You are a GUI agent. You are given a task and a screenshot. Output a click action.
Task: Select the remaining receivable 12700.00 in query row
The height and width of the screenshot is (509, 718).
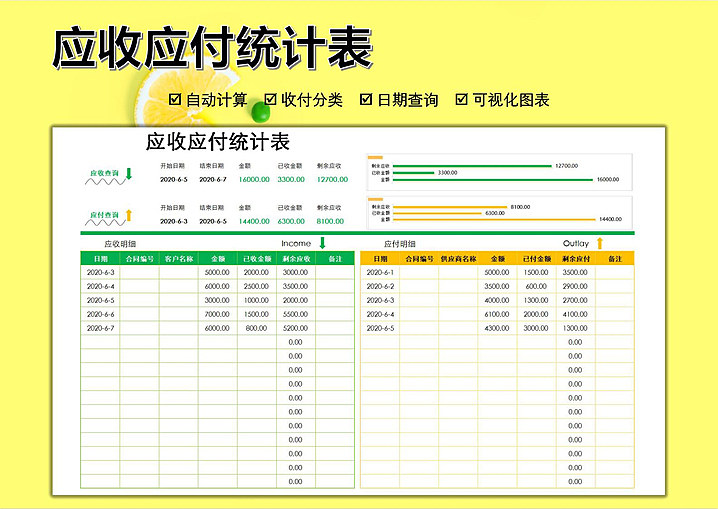[x=332, y=179]
